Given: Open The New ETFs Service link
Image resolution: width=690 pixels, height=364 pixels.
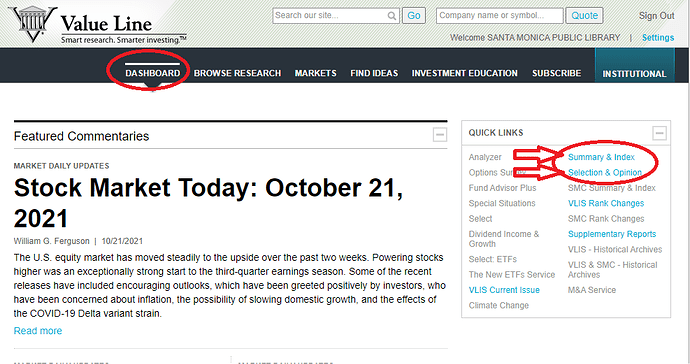Looking at the screenshot, I should [512, 275].
